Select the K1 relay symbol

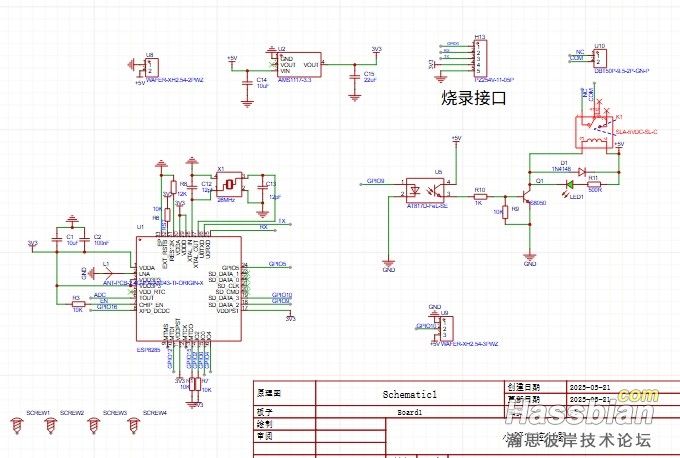[594, 132]
